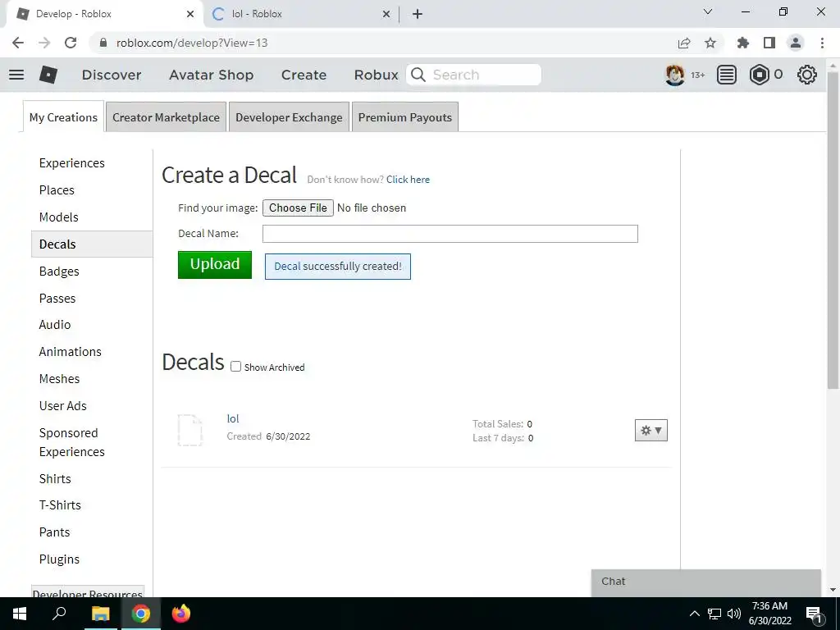
Task: Select Decals in the sidebar
Action: pyautogui.click(x=92, y=244)
